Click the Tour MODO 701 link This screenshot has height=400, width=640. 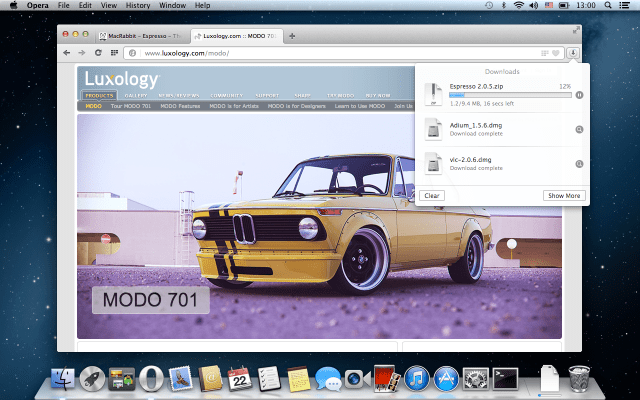(128, 105)
